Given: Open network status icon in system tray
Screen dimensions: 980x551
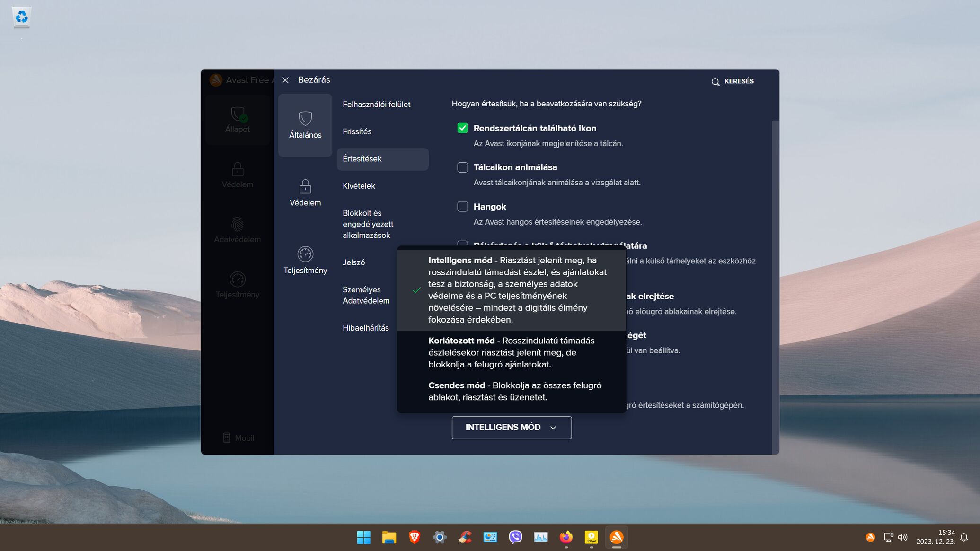Looking at the screenshot, I should [888, 537].
